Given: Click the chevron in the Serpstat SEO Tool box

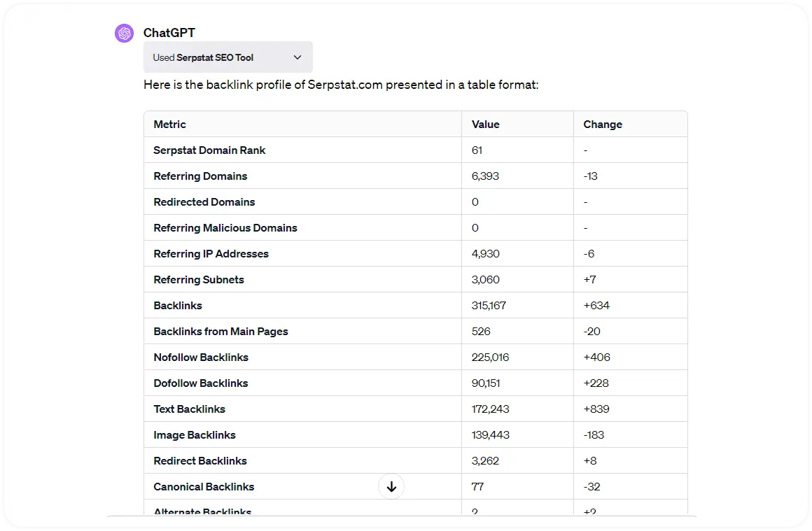Looking at the screenshot, I should (x=297, y=57).
